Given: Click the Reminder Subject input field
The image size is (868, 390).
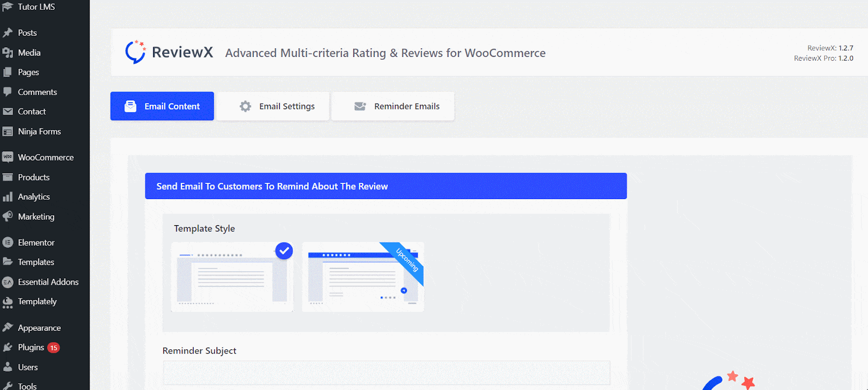Looking at the screenshot, I should click(x=386, y=373).
